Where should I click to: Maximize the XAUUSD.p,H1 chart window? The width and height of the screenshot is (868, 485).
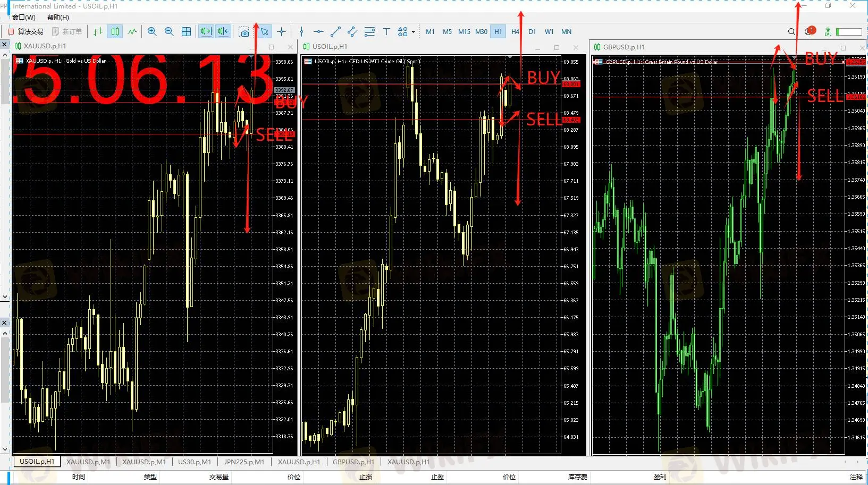(x=271, y=47)
